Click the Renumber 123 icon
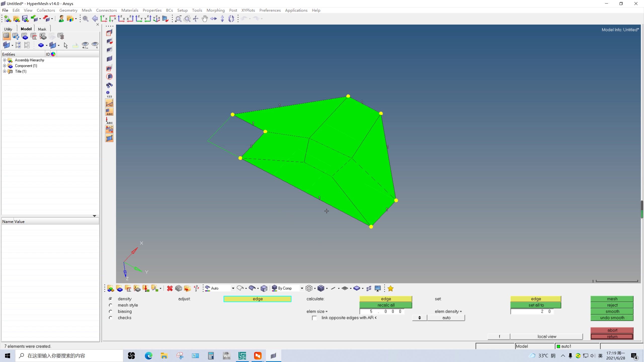644x362 pixels. (196, 288)
